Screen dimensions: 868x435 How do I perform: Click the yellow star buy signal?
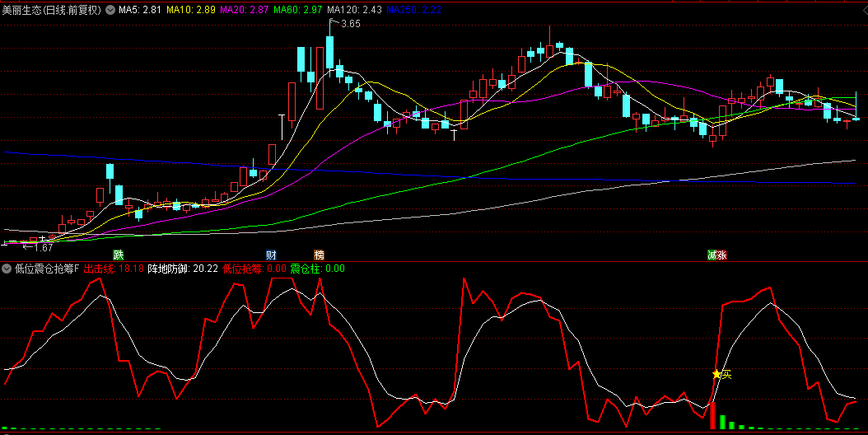[x=716, y=374]
